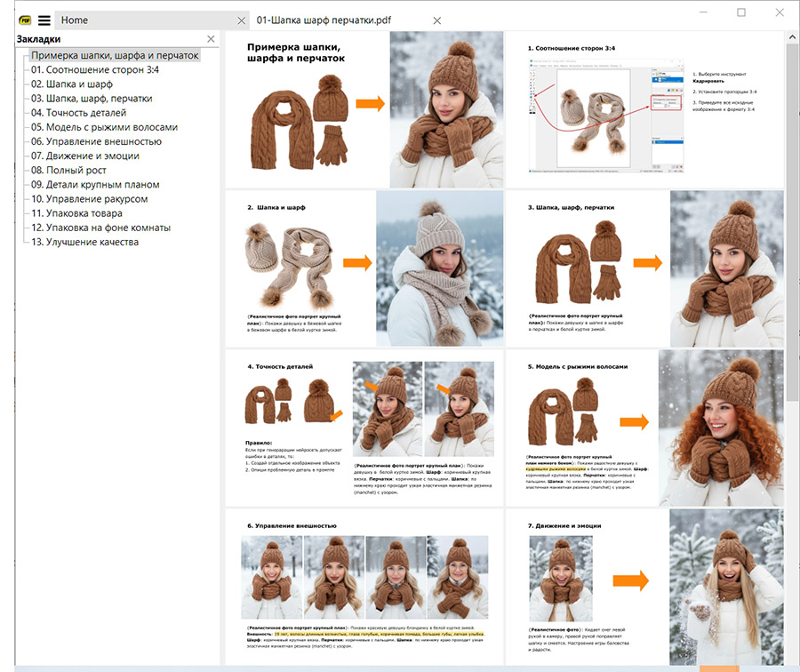Click the yellow PDF application icon
The width and height of the screenshot is (800, 672).
[24, 20]
